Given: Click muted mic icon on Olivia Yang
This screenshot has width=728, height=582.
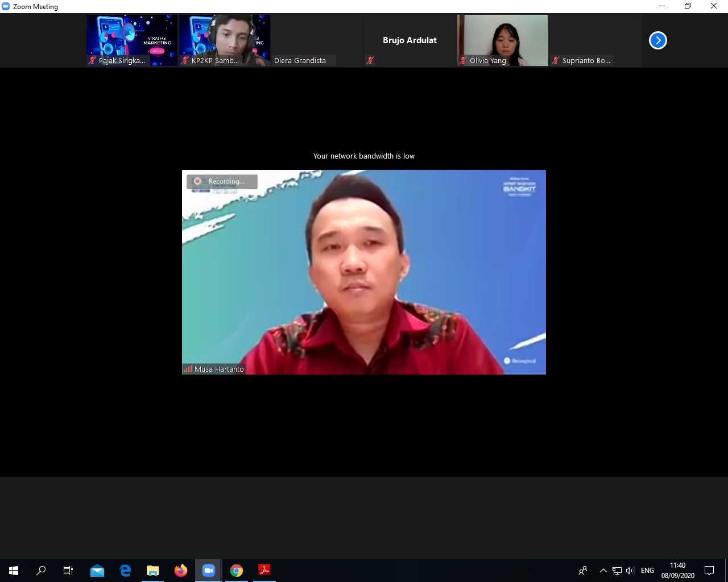Looking at the screenshot, I should coord(463,60).
